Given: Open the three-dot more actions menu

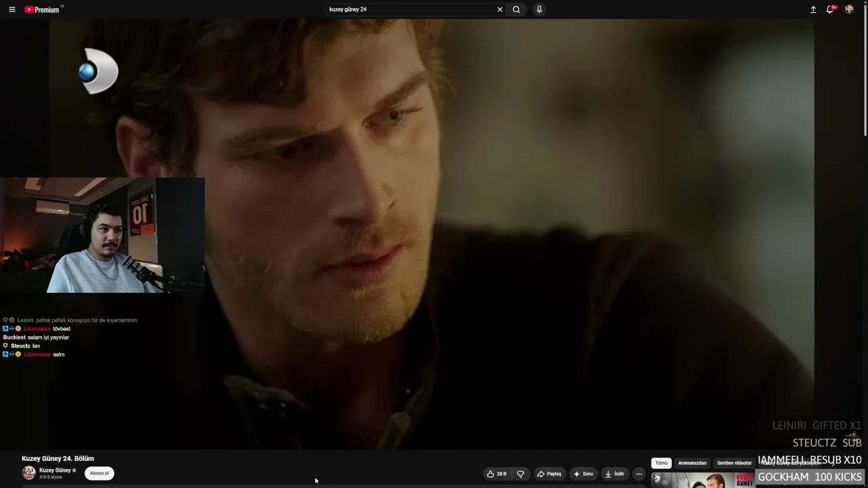Looking at the screenshot, I should [639, 474].
